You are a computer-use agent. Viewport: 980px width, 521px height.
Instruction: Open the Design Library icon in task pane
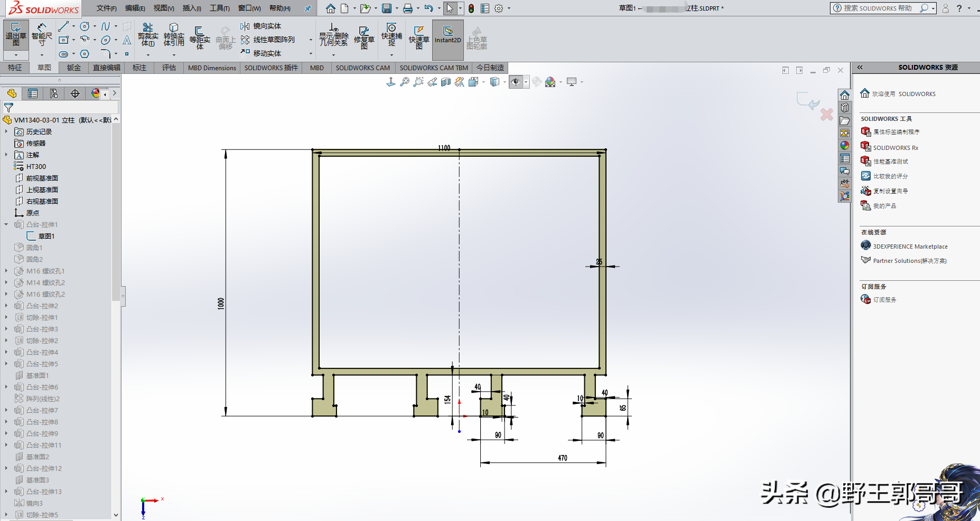pyautogui.click(x=845, y=108)
